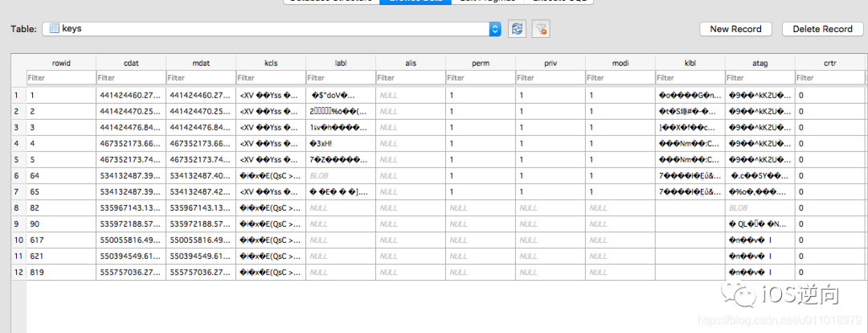The width and height of the screenshot is (868, 333).
Task: Sort by the klbl column header
Action: coord(690,64)
